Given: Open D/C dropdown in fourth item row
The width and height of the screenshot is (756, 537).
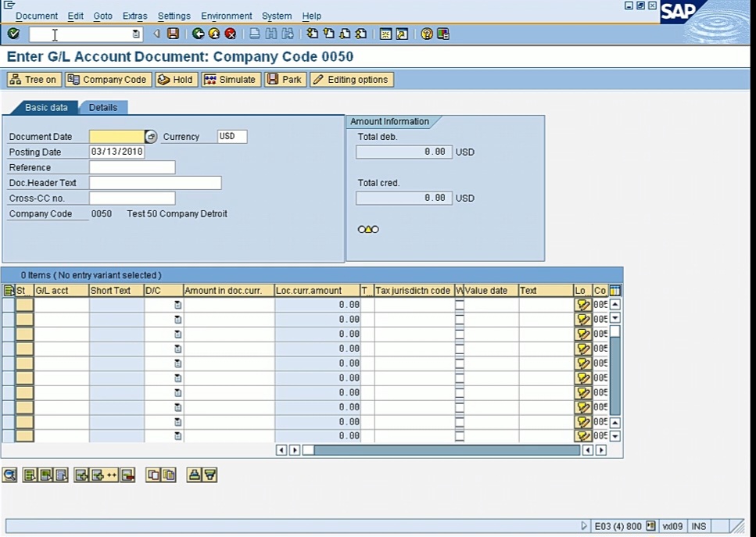Looking at the screenshot, I should pyautogui.click(x=178, y=349).
